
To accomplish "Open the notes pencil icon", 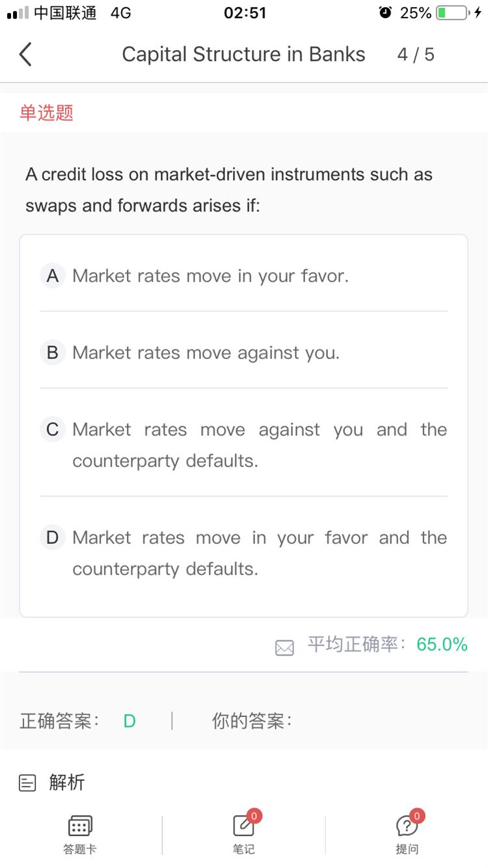I will (x=243, y=826).
